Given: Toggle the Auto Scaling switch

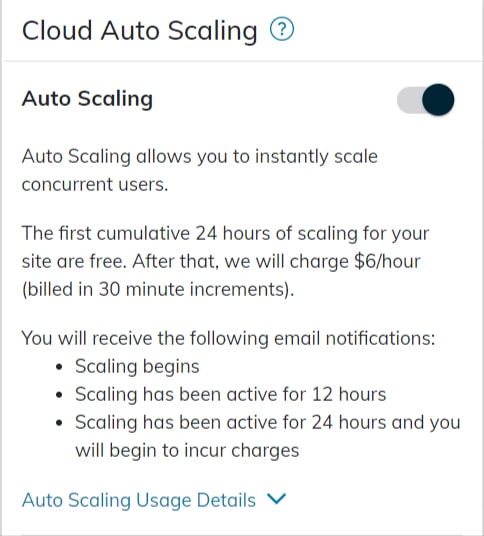Looking at the screenshot, I should click(426, 100).
